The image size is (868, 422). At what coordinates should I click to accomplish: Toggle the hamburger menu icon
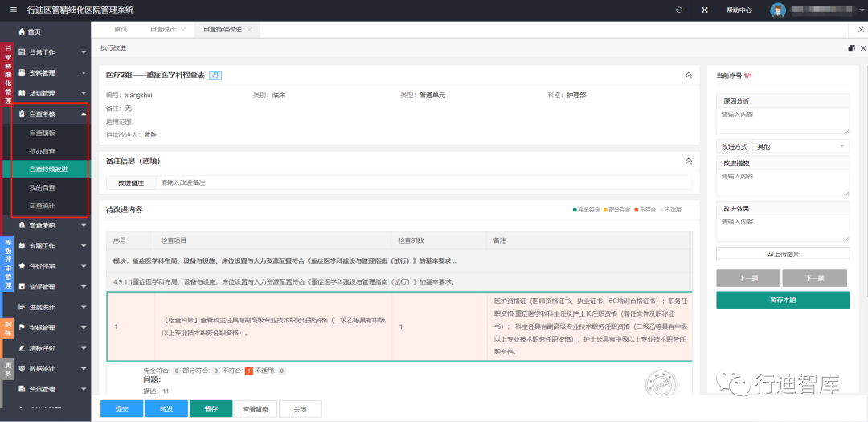[x=14, y=10]
